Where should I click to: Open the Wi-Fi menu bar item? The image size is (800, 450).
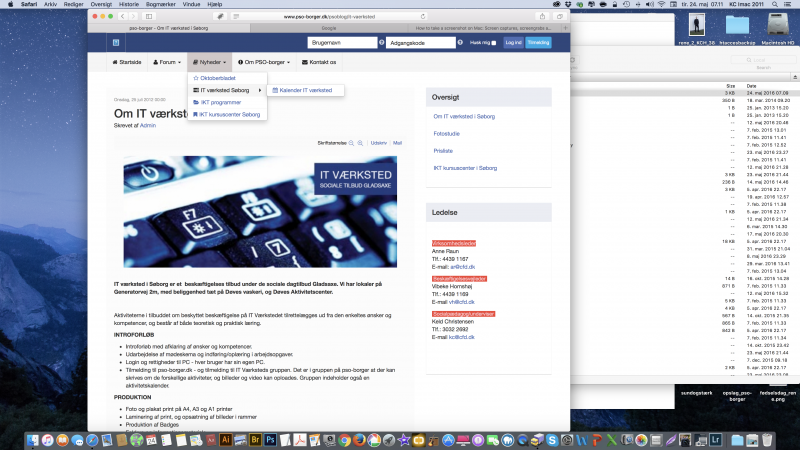tap(661, 4)
